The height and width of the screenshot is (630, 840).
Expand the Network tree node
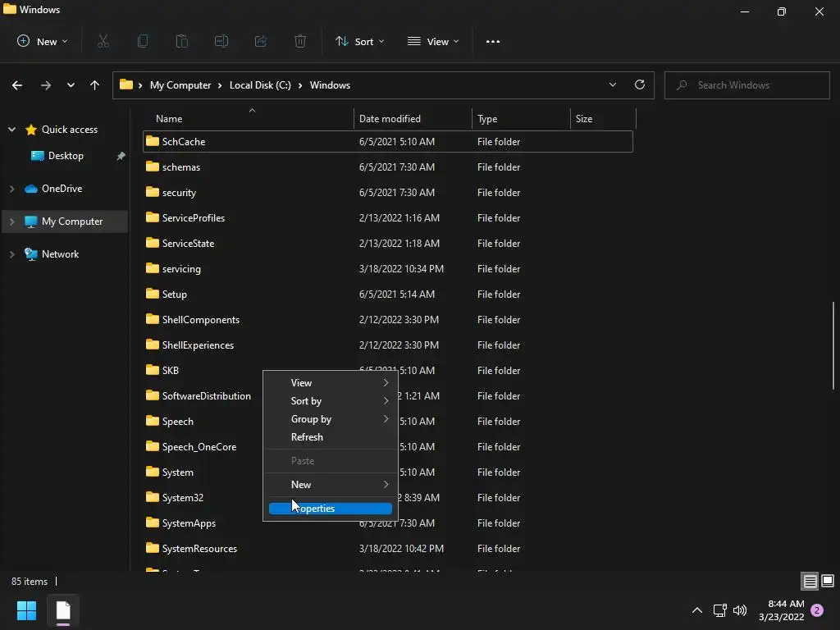coord(11,254)
